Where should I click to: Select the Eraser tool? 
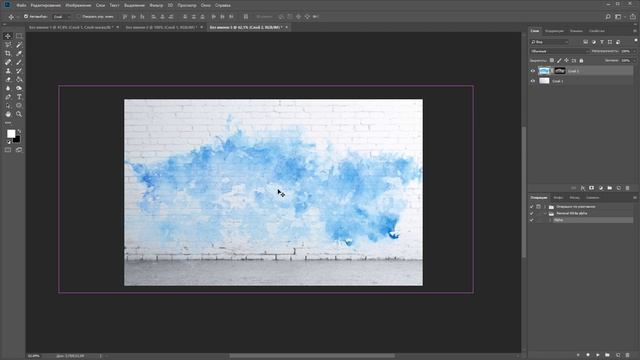point(8,80)
